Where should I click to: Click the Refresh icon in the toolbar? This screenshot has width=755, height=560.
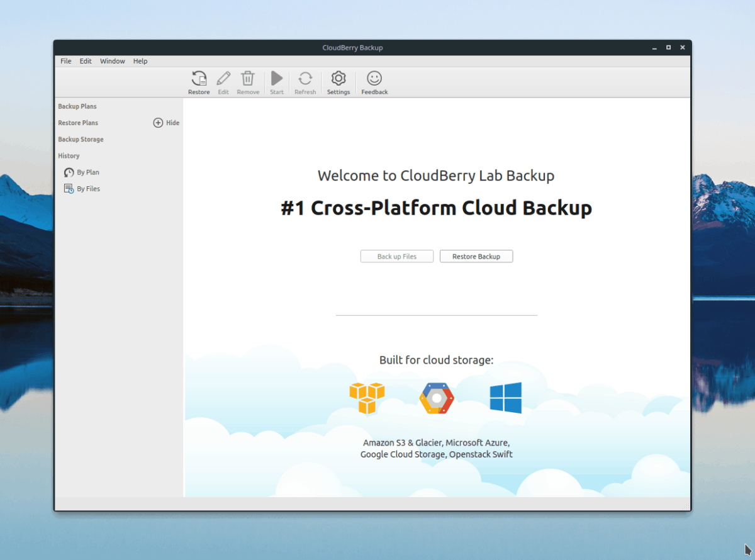(305, 78)
